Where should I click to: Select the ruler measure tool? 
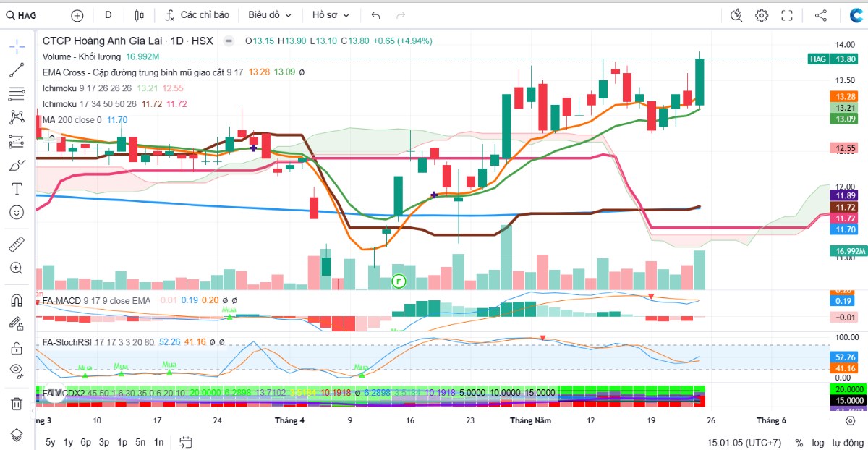17,244
